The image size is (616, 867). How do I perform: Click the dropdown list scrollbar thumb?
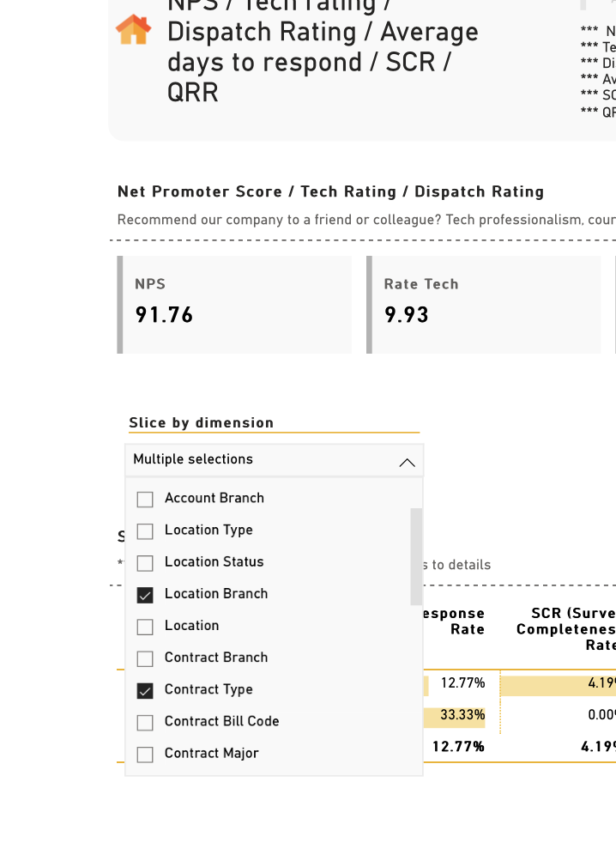(x=416, y=556)
